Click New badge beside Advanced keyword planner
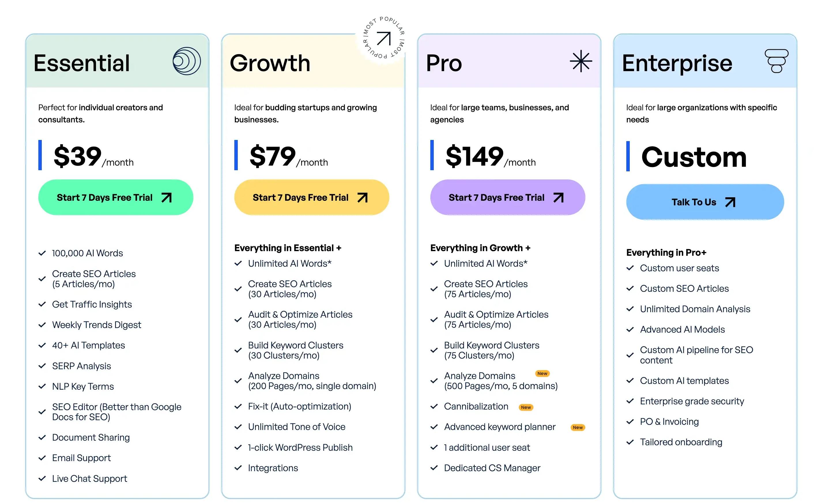Image resolution: width=822 pixels, height=504 pixels. coord(578,428)
